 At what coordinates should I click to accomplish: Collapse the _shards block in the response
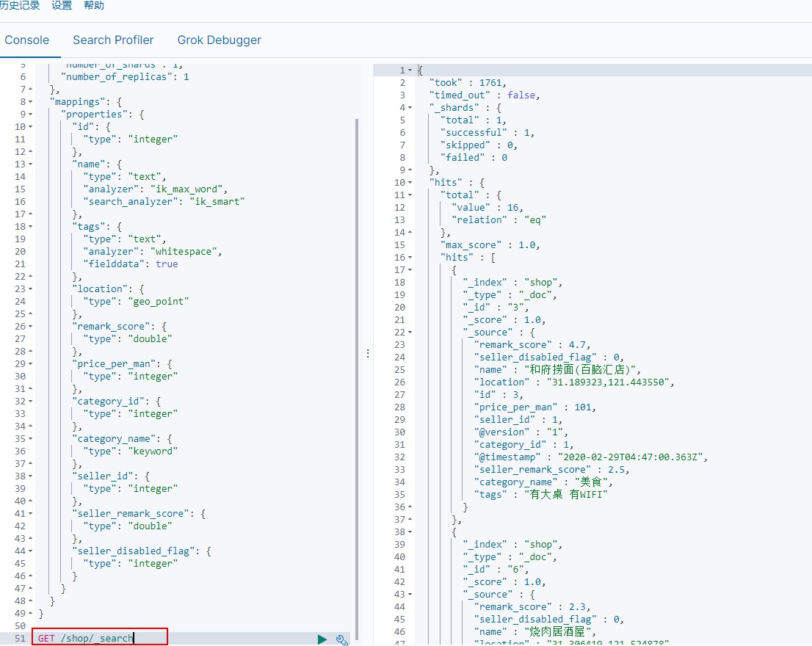pos(410,108)
